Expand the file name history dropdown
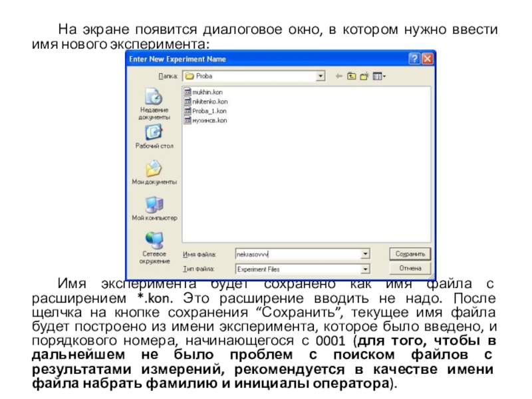The image size is (532, 399). click(365, 254)
